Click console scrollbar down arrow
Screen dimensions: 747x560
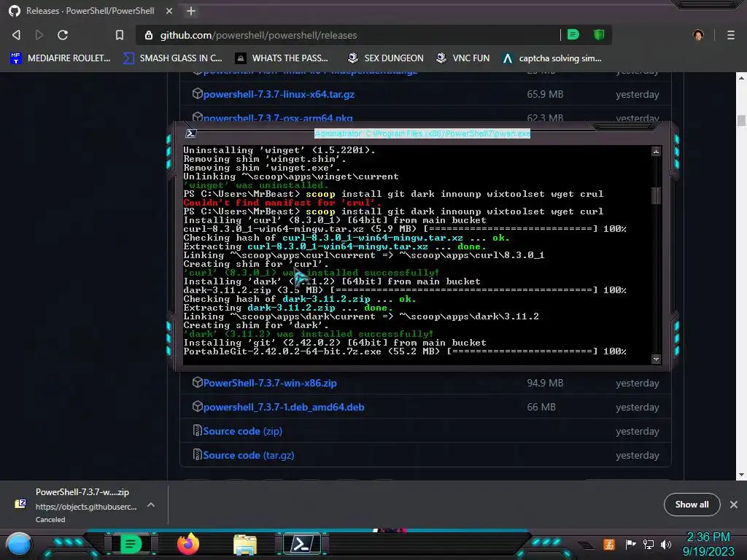point(656,359)
